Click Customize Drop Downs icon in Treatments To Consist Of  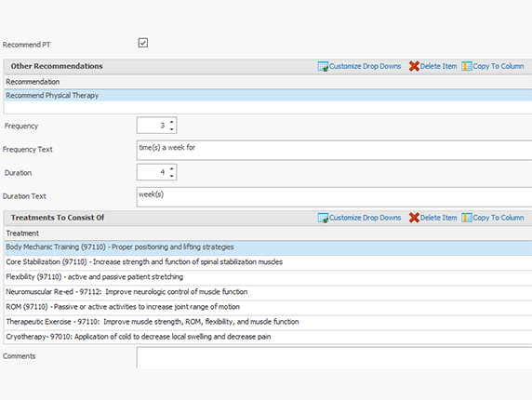323,218
